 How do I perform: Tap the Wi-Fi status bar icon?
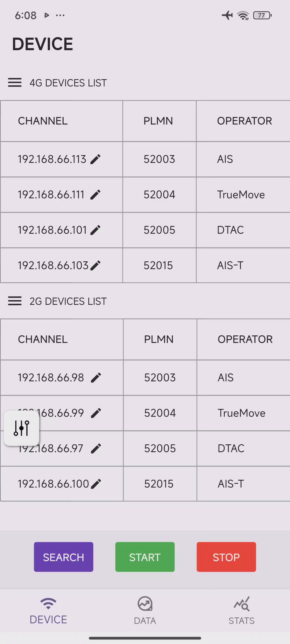[x=243, y=15]
